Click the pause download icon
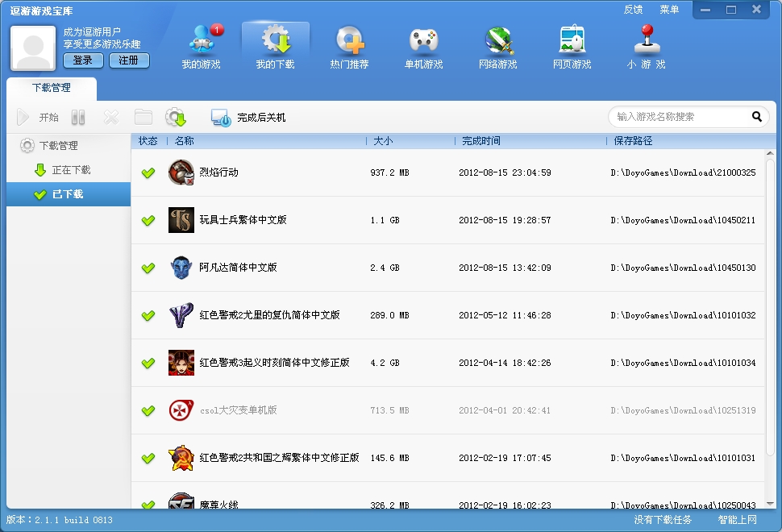782x532 pixels. pyautogui.click(x=78, y=117)
